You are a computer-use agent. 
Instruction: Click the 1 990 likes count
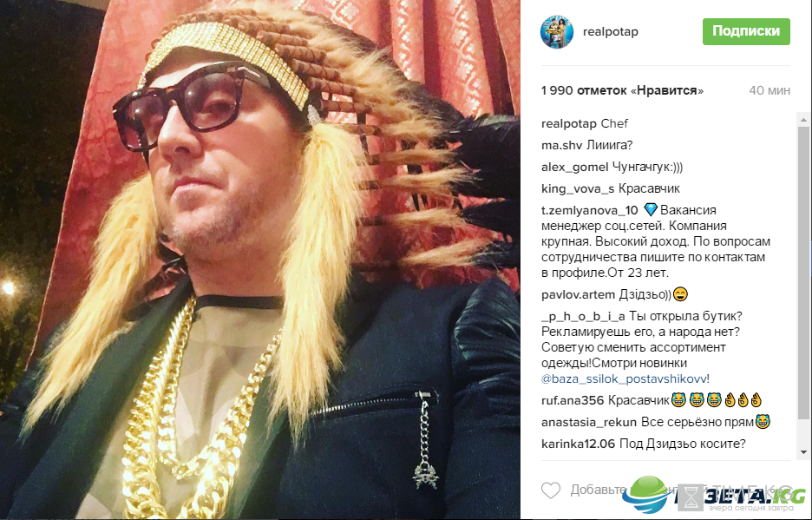tap(623, 90)
